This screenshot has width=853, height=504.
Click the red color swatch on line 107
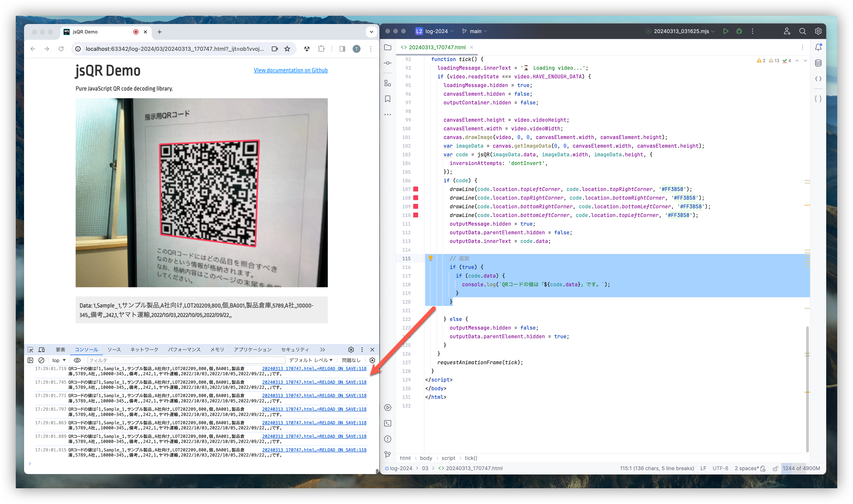point(415,189)
